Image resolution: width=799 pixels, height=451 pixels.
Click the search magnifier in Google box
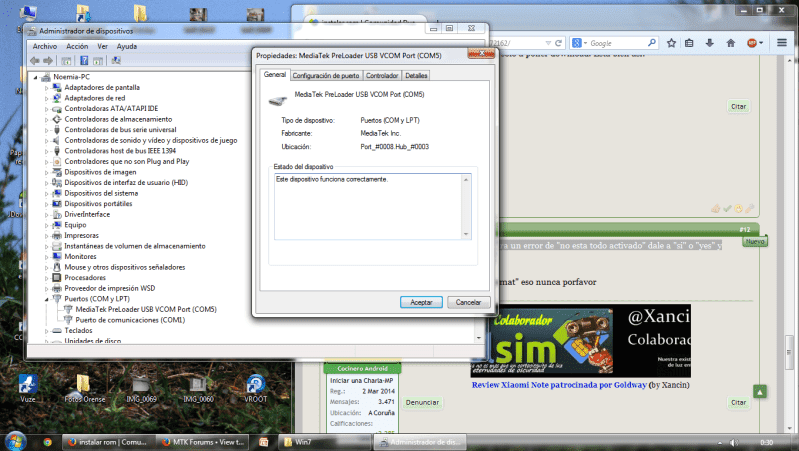click(x=652, y=43)
